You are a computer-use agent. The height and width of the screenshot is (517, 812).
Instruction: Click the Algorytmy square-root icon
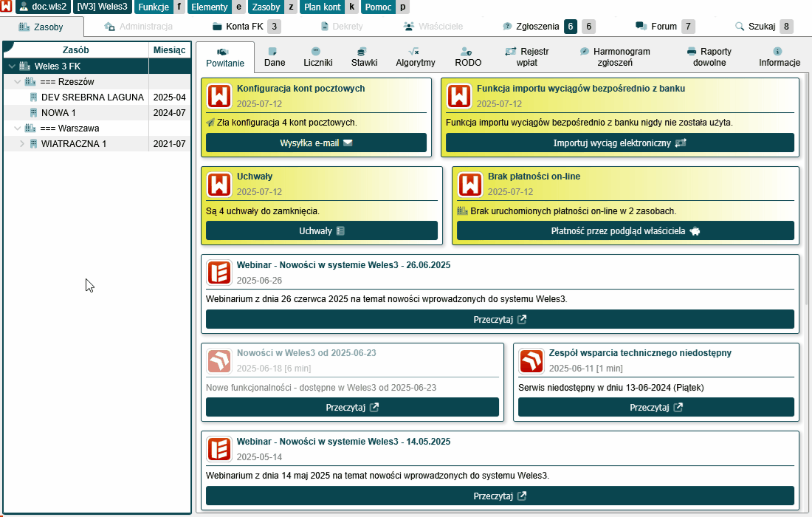pos(414,51)
